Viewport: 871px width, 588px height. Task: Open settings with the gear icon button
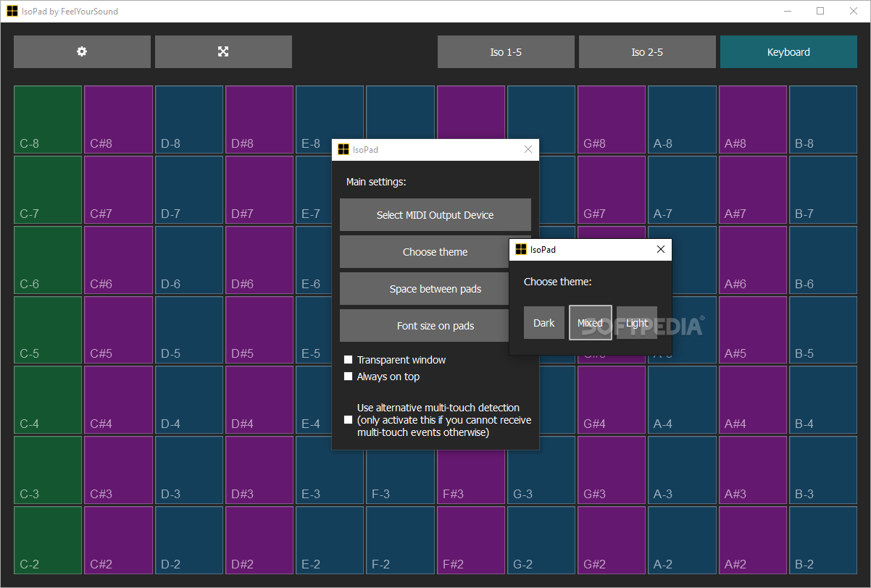click(82, 52)
